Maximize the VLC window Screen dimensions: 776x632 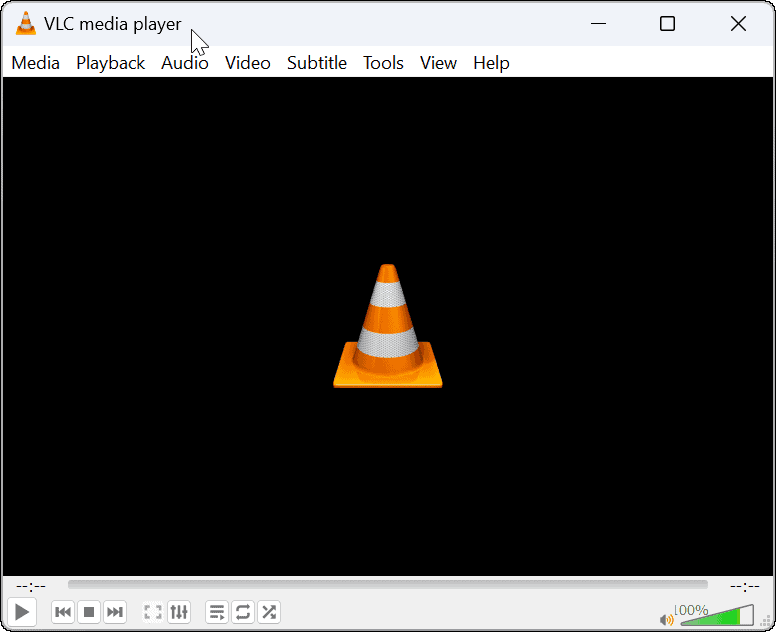[667, 23]
